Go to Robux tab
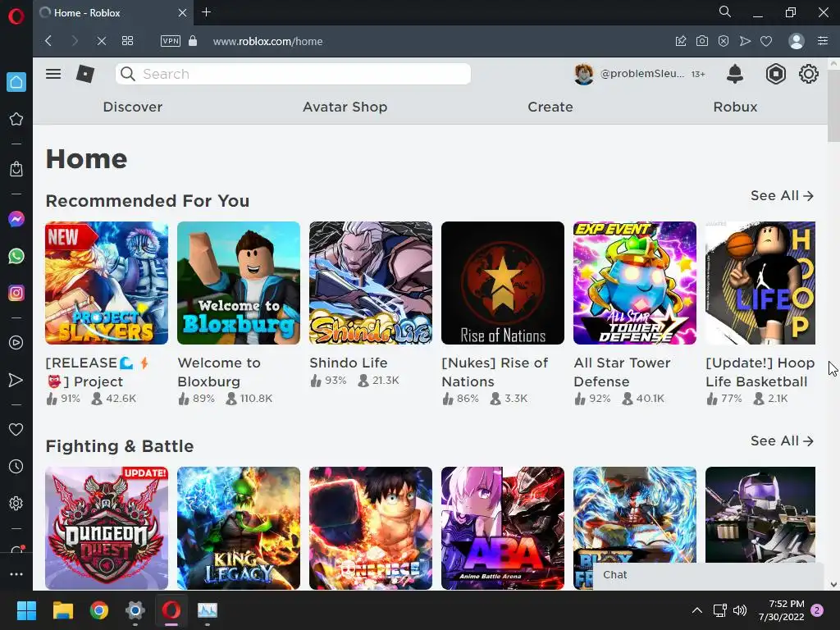 pyautogui.click(x=735, y=107)
